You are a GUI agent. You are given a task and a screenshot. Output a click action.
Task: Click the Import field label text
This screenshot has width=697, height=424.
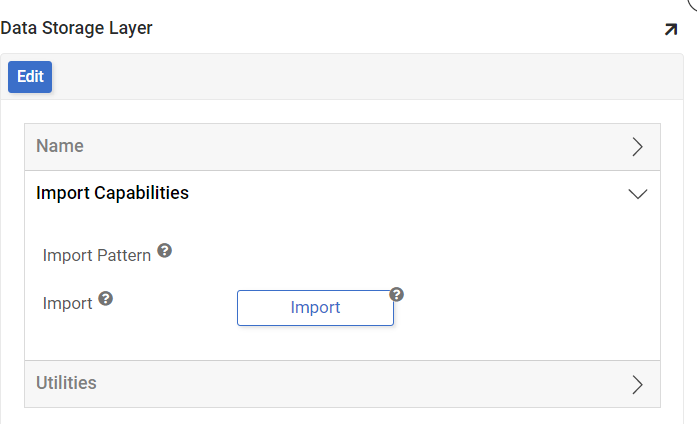pyautogui.click(x=67, y=303)
